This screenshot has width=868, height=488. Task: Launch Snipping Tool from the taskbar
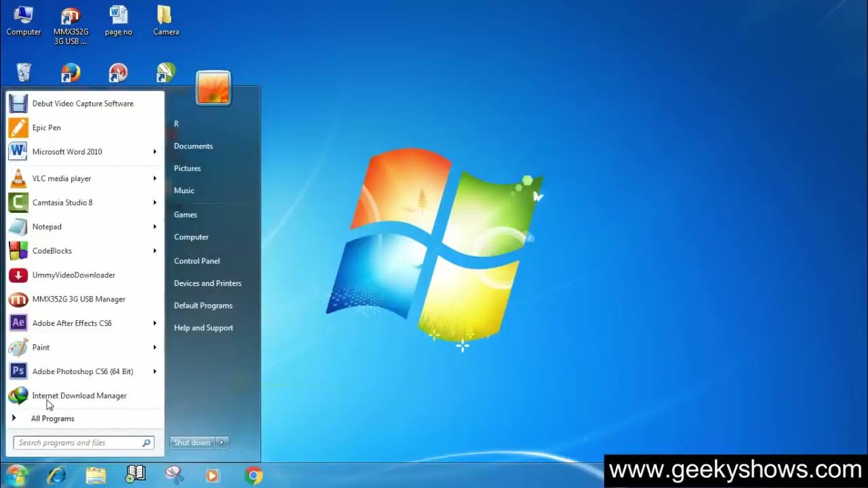[174, 475]
